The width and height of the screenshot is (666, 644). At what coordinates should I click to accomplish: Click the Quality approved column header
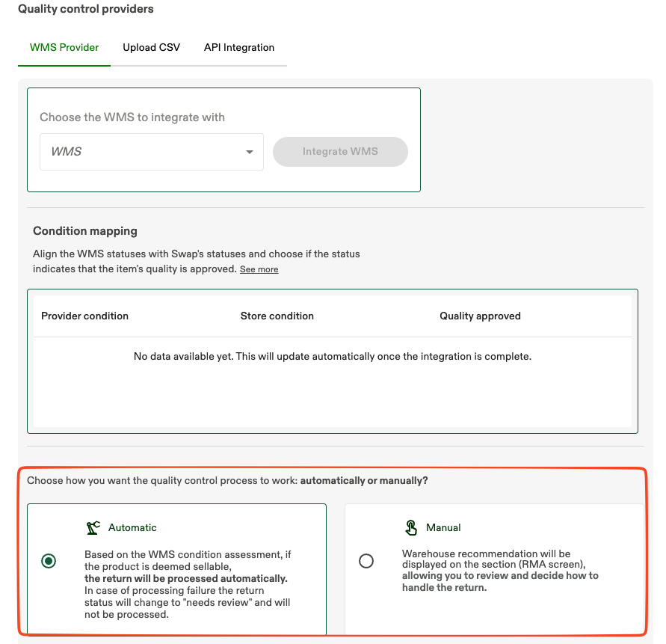click(480, 316)
